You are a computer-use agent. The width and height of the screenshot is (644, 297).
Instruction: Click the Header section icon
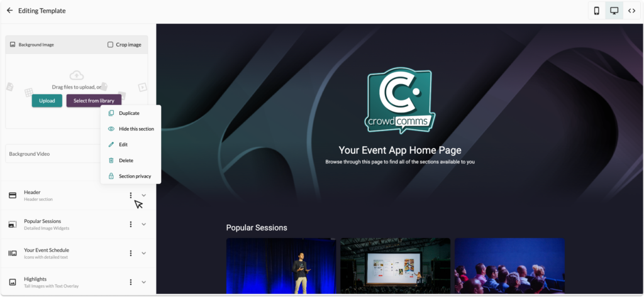point(13,195)
